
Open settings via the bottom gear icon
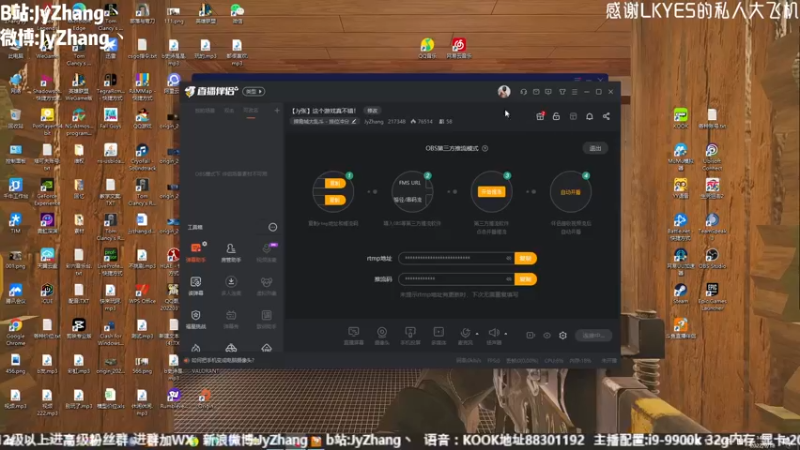tap(563, 335)
